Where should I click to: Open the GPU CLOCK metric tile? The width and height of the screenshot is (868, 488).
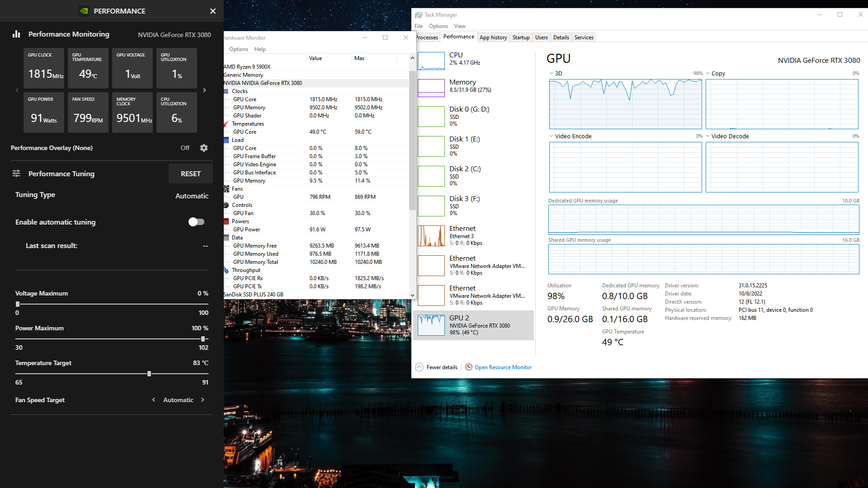click(x=43, y=68)
